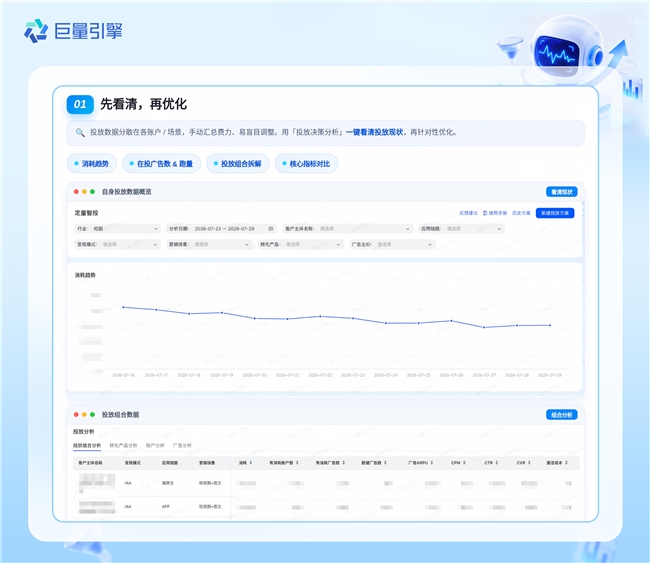Screen dimensions: 650x563
Task: Click the 营销场景 column header in table
Action: click(207, 463)
